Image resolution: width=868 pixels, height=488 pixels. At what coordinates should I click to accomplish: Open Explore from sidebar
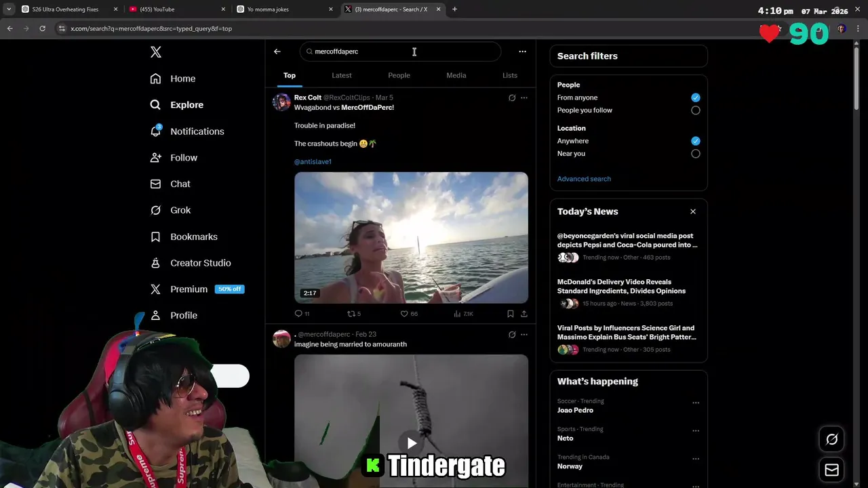tap(176, 105)
